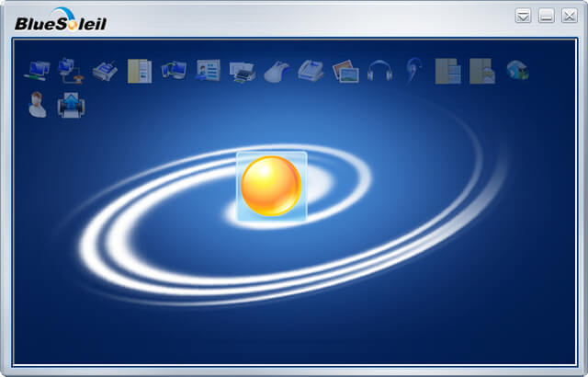588x377 pixels.
Task: Click the globe network access icon
Action: click(x=516, y=70)
